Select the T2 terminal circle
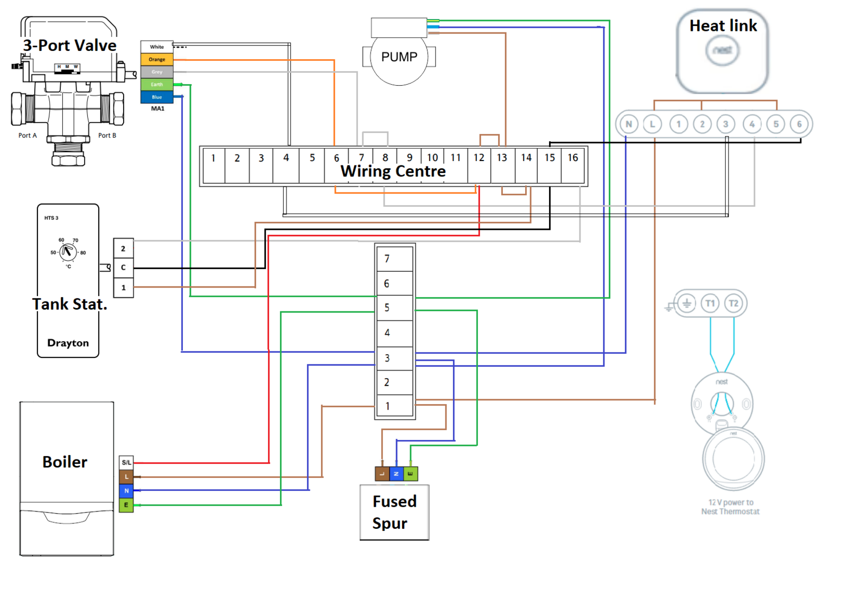Screen dimensions: 868x614 [x=733, y=303]
